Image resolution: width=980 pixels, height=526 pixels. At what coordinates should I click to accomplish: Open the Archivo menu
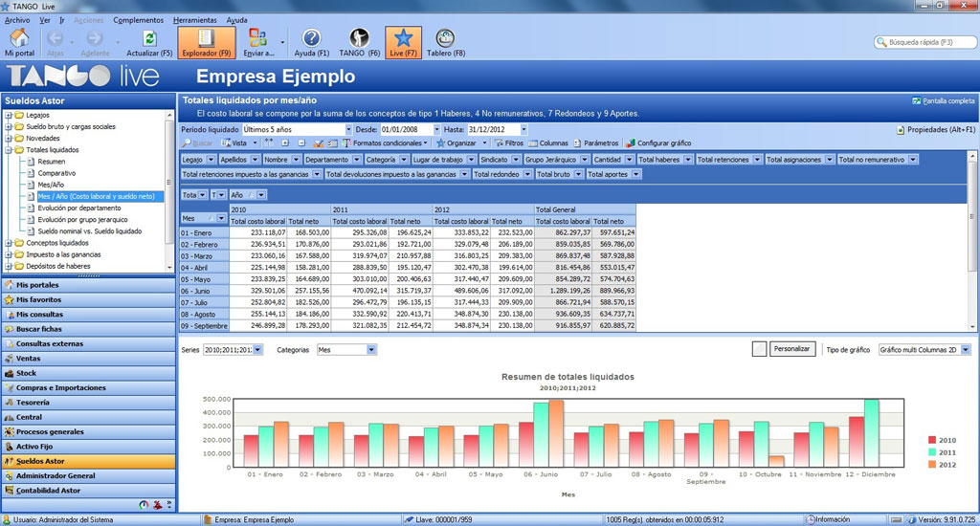pyautogui.click(x=17, y=20)
